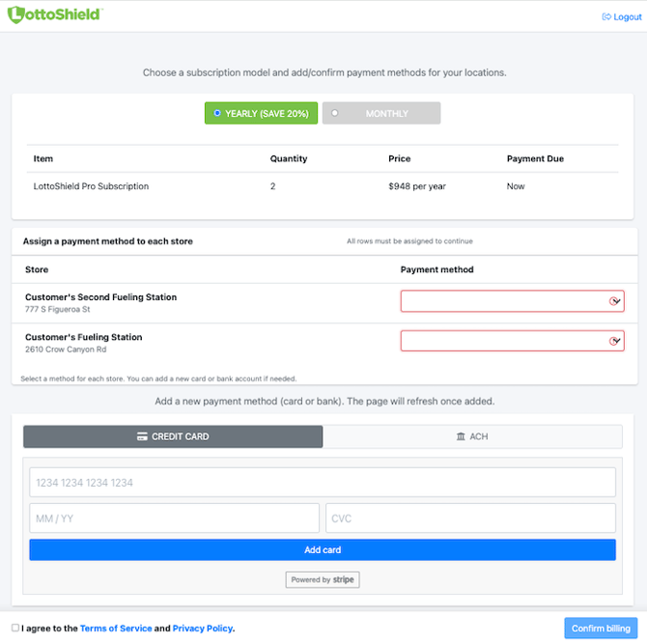The width and height of the screenshot is (647, 644).
Task: Switch to the Credit Card tab
Action: pyautogui.click(x=173, y=436)
